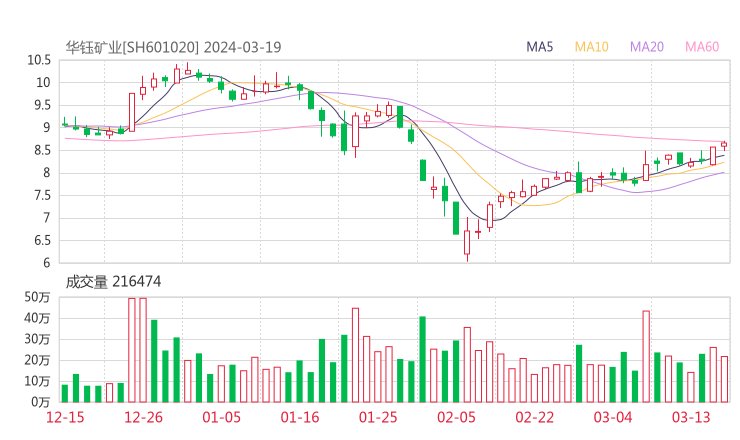Click the chart title 华钰矿业[SH601020] 2024-03-19

[173, 47]
